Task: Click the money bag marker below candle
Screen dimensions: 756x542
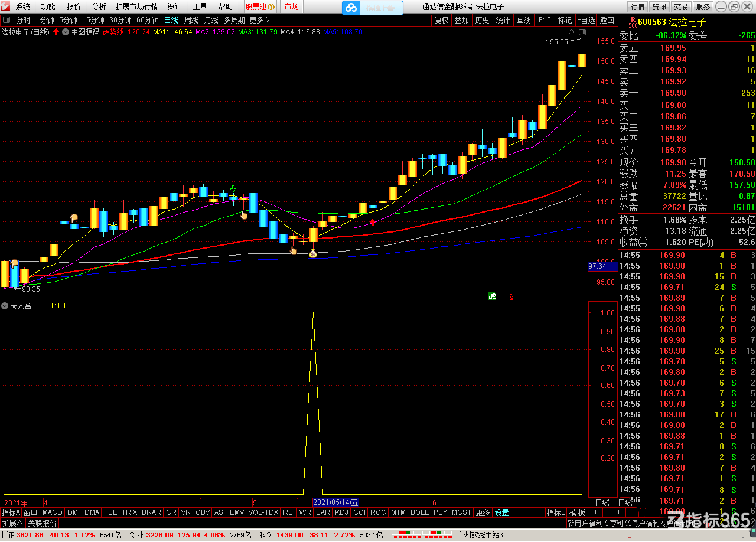Action: point(313,254)
